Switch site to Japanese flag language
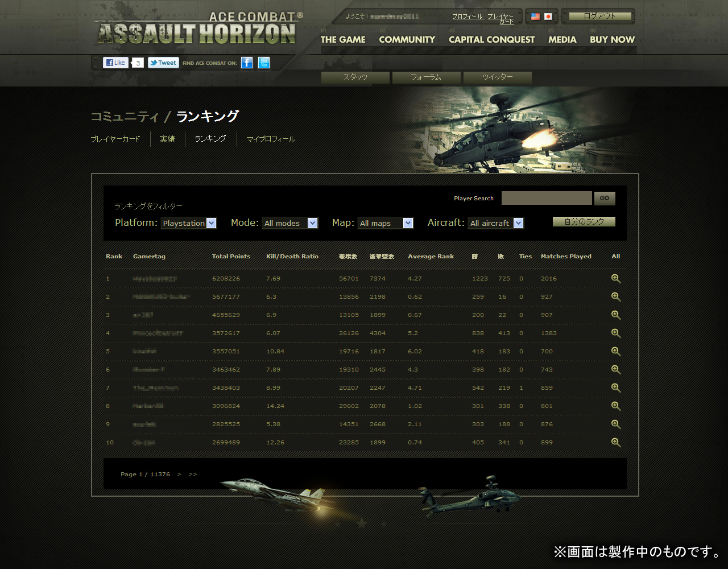 (548, 17)
